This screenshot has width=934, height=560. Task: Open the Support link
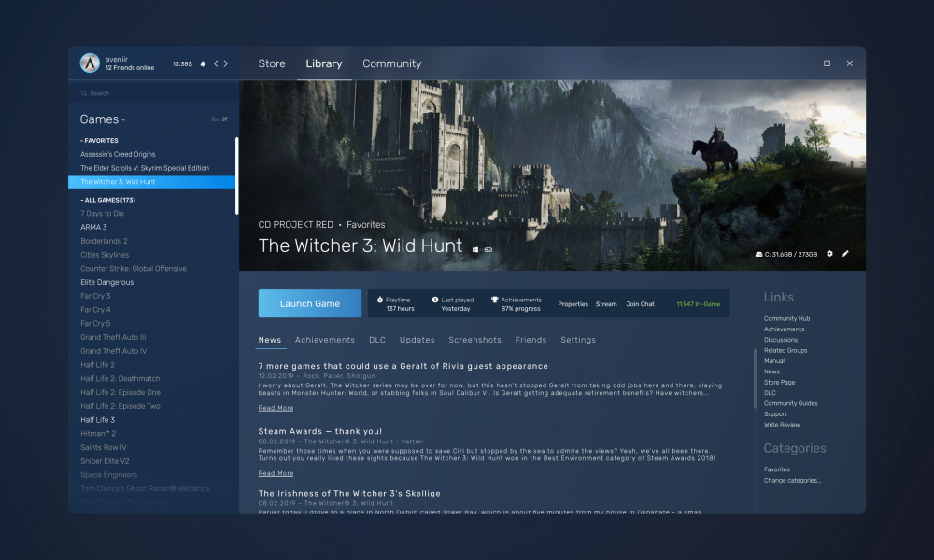pyautogui.click(x=775, y=414)
